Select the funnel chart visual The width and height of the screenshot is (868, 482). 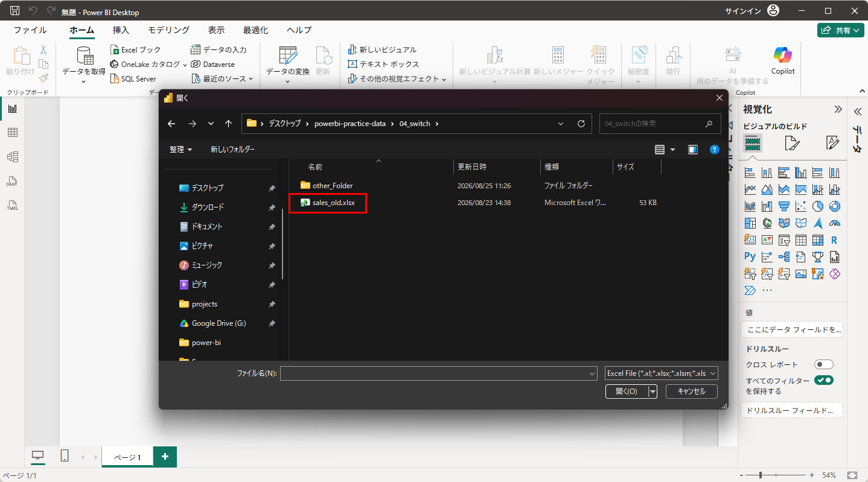(784, 206)
